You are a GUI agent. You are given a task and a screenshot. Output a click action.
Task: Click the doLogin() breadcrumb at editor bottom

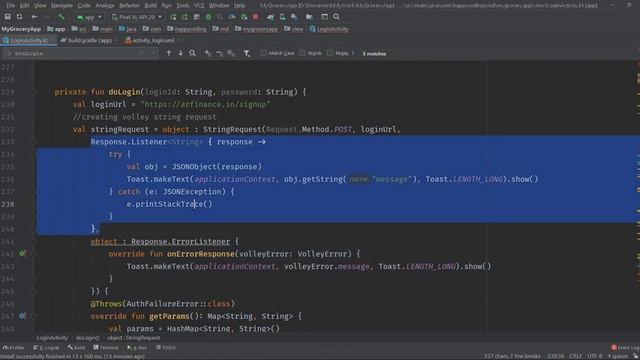point(87,338)
